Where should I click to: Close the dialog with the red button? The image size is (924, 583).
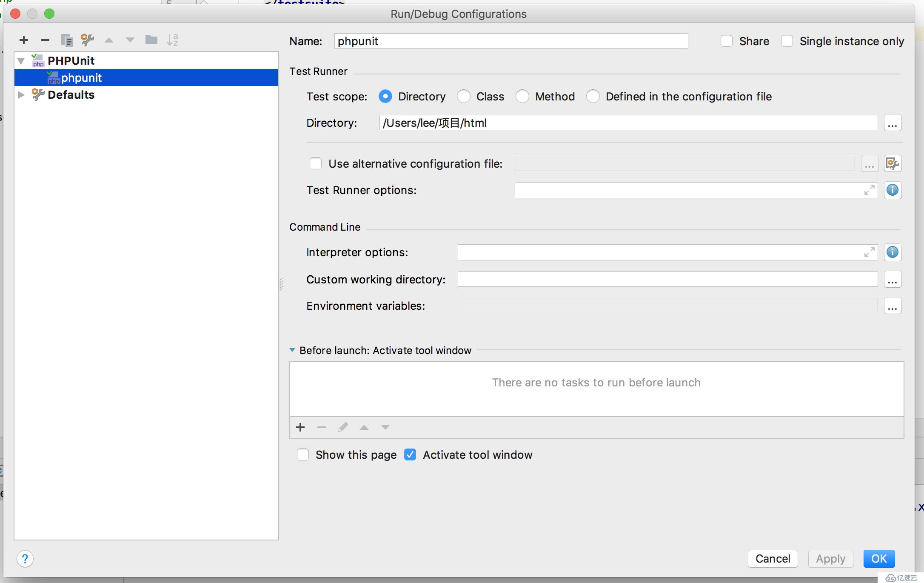(x=15, y=14)
